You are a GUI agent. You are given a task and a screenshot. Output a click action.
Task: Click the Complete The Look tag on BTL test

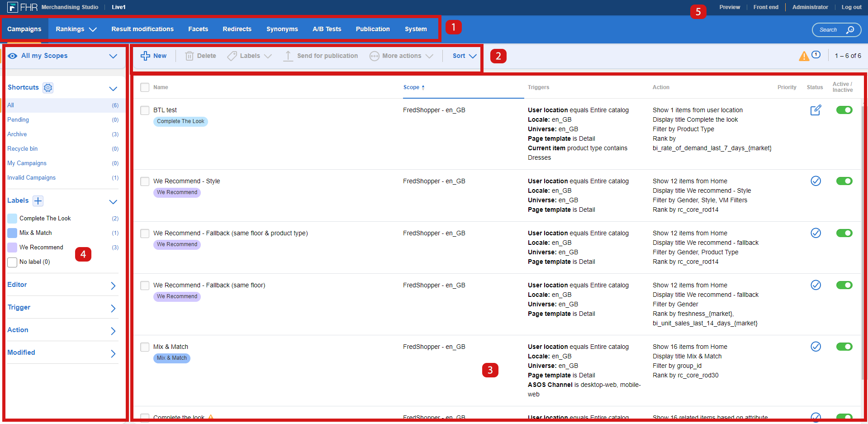tap(180, 121)
